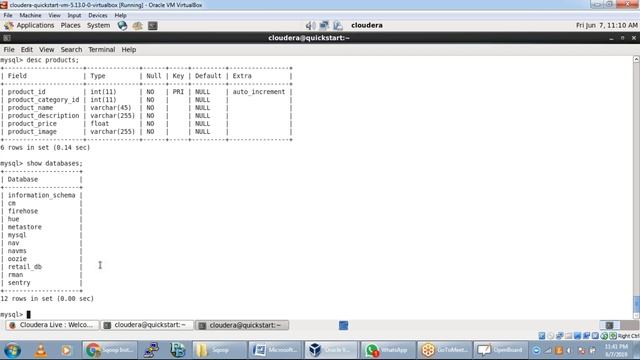The image size is (640, 360).
Task: Click the auto_increment value in Extra column
Action: click(x=259, y=92)
